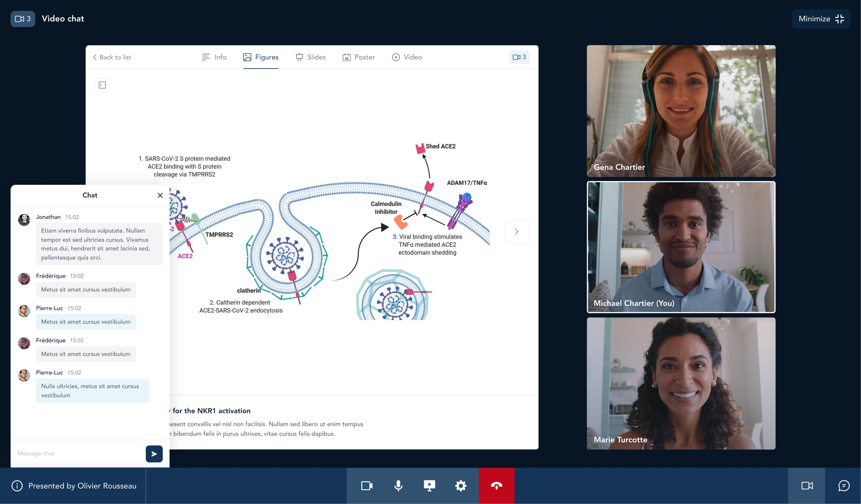Click the camera toggle icon
Viewport: 861px width, 504px height.
click(x=366, y=485)
